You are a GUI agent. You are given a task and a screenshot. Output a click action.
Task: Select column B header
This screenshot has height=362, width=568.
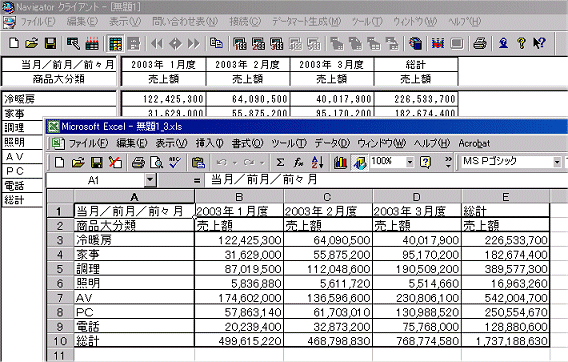coord(239,197)
